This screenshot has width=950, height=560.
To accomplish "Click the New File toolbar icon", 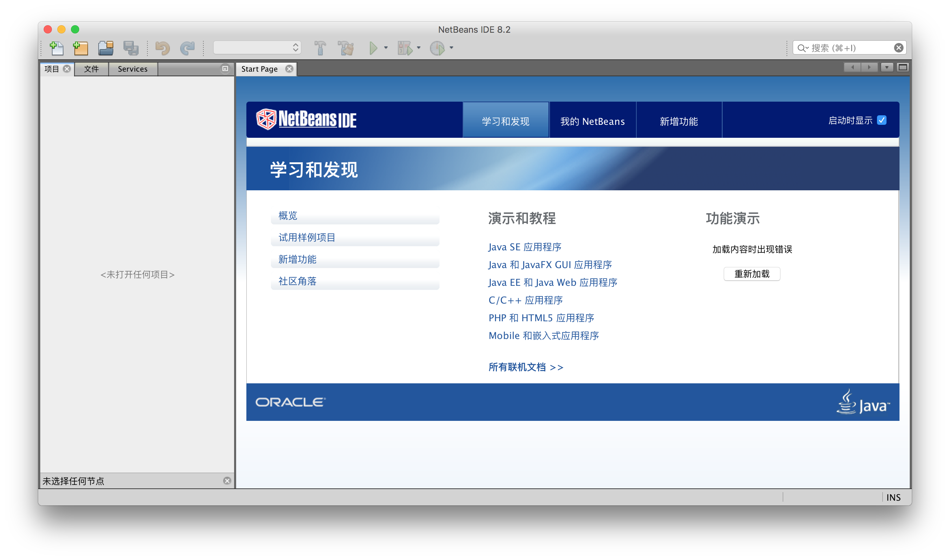I will pyautogui.click(x=57, y=48).
